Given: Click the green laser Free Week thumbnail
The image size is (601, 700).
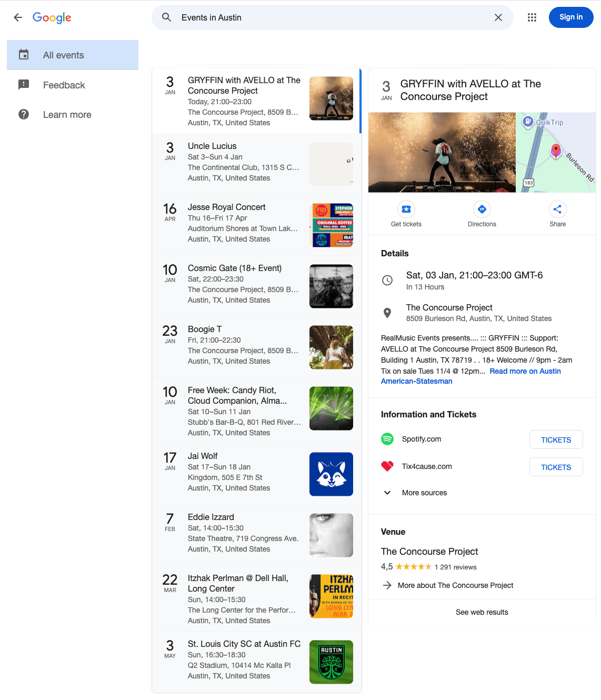Looking at the screenshot, I should coord(331,408).
